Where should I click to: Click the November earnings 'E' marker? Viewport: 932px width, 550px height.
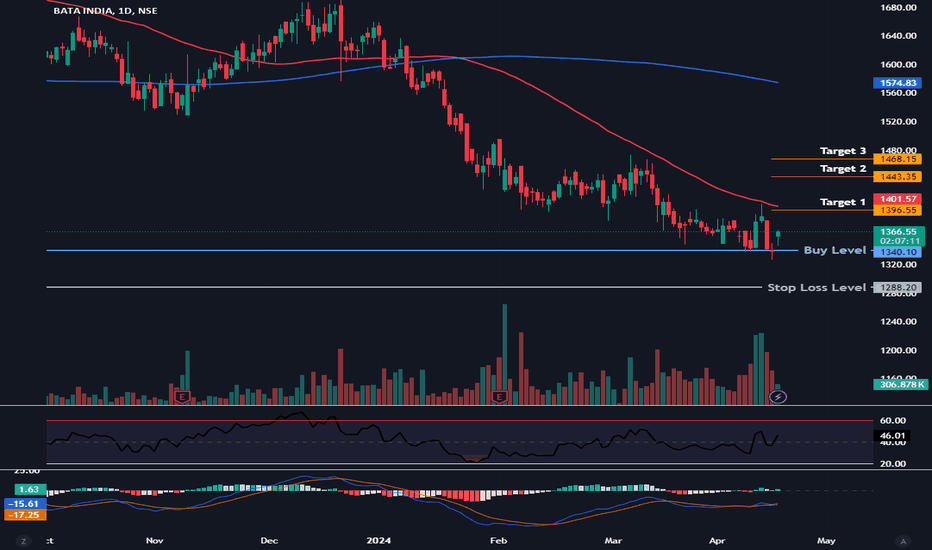coord(182,397)
